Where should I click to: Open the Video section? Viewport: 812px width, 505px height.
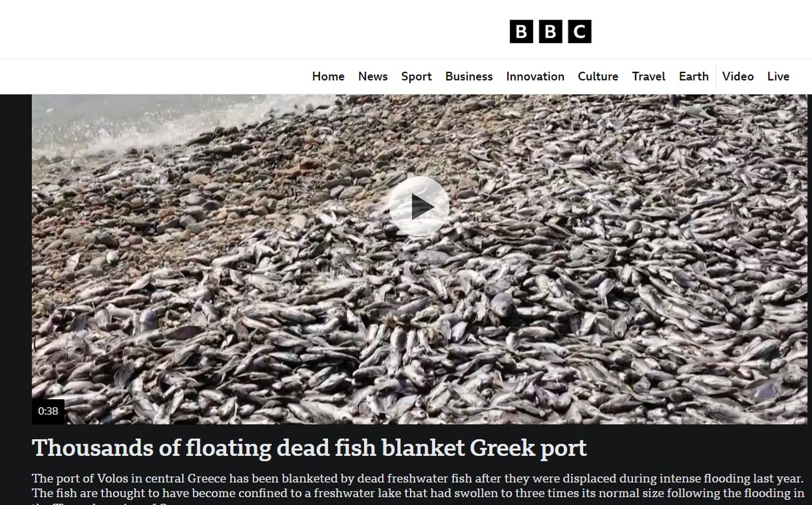pyautogui.click(x=738, y=77)
